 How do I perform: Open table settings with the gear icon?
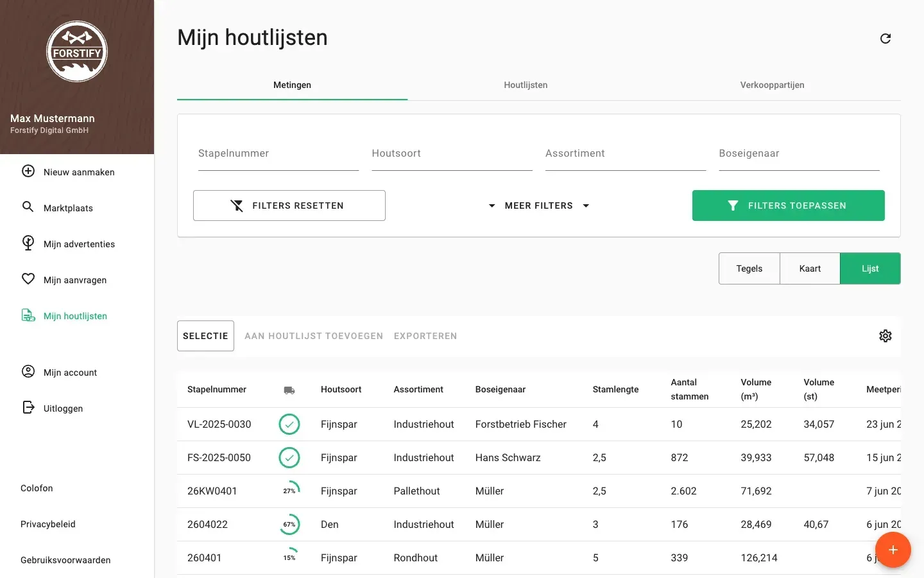(x=886, y=336)
